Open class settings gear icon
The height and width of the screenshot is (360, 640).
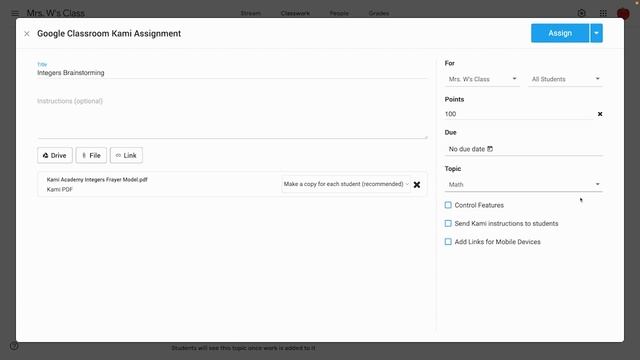tap(582, 13)
